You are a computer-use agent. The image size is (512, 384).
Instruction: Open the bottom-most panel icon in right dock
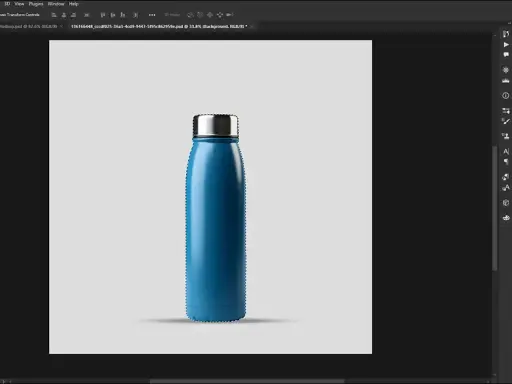506,218
